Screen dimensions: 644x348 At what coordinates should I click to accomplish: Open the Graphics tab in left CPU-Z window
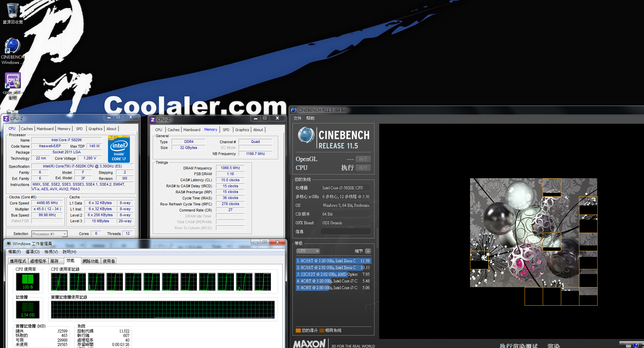[96, 129]
